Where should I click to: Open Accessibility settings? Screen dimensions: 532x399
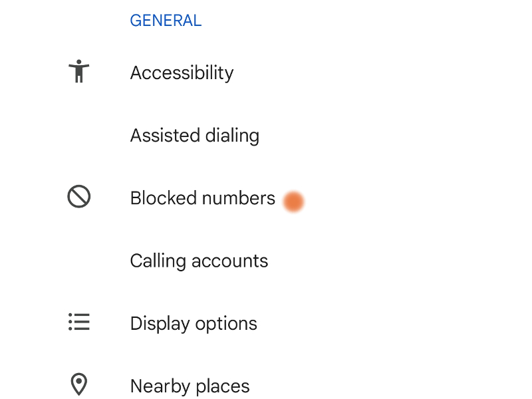[266, 72]
